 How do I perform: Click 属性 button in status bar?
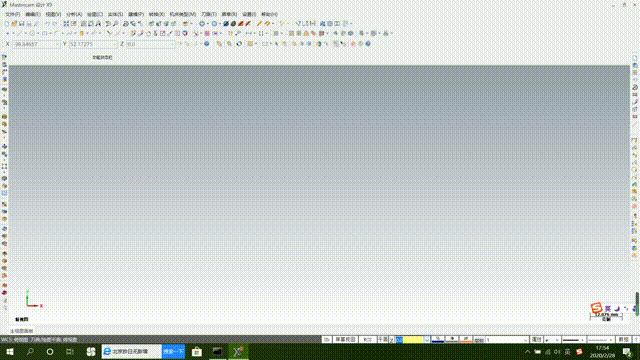pos(536,340)
